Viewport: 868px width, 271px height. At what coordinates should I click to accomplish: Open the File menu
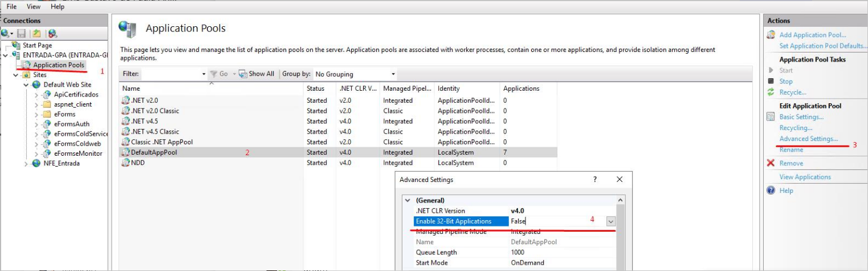point(11,6)
